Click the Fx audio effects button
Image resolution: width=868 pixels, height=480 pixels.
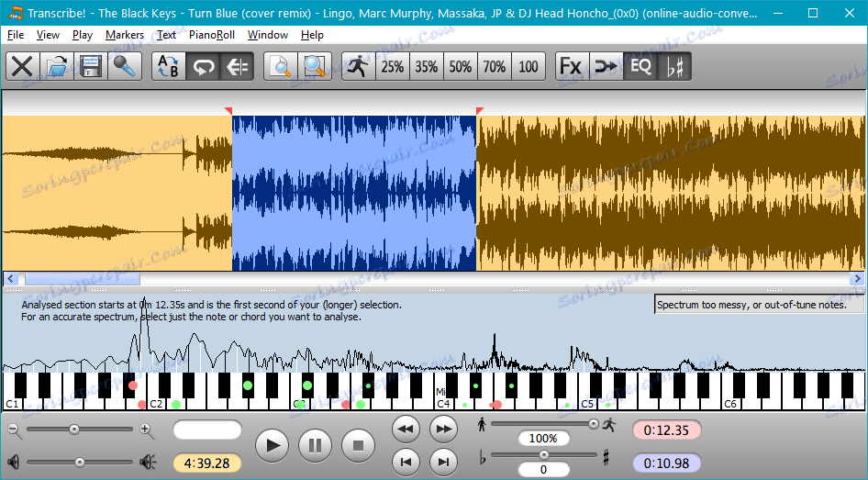[x=571, y=66]
